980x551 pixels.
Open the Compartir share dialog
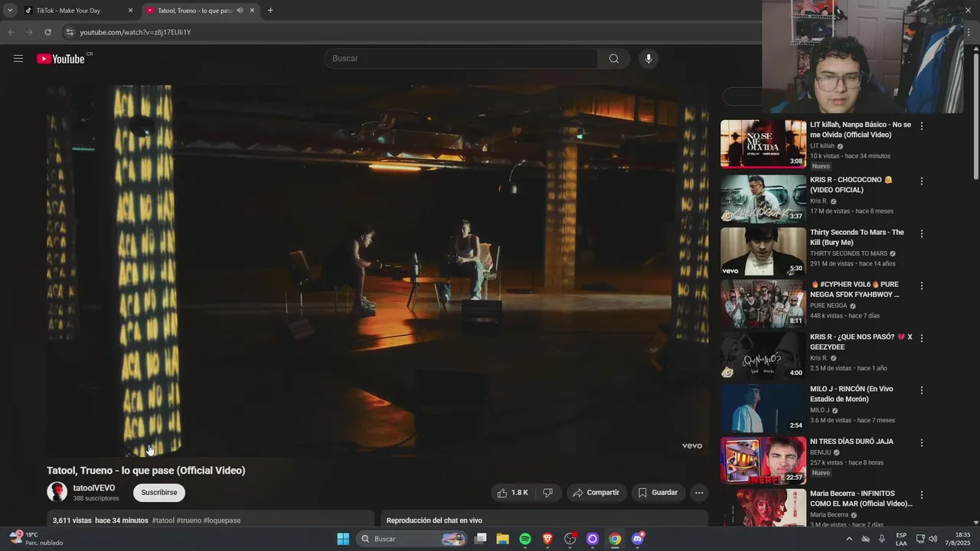[596, 493]
